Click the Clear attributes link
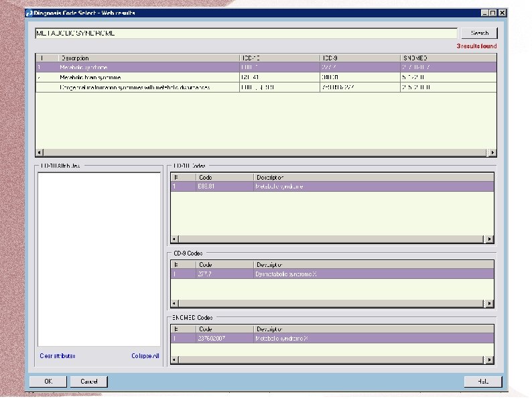Viewport: 532px width, 399px height. [58, 356]
